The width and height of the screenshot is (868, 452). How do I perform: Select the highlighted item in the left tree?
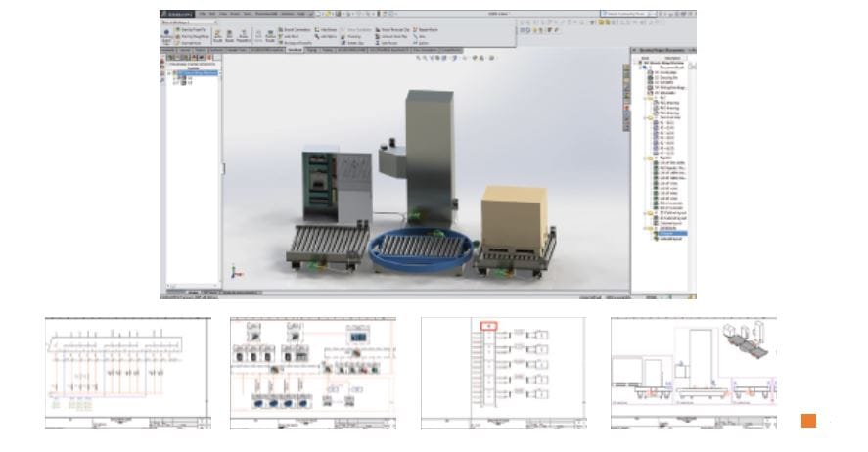pos(199,72)
